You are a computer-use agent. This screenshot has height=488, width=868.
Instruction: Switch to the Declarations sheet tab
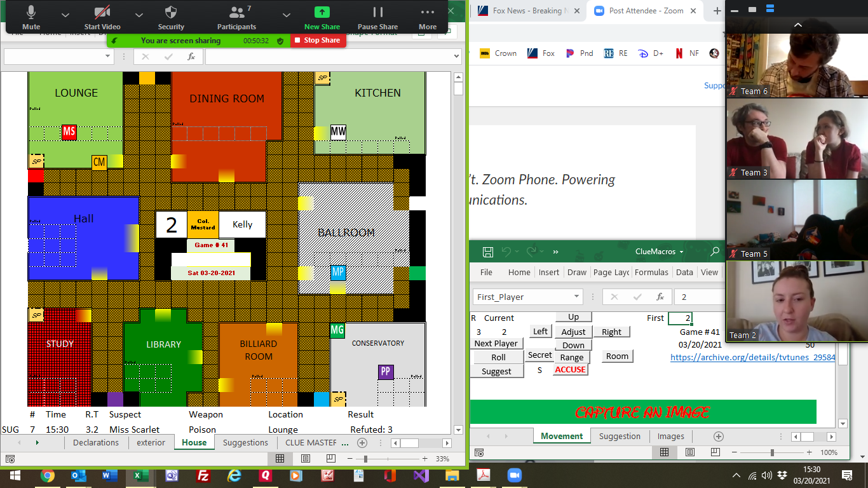96,443
